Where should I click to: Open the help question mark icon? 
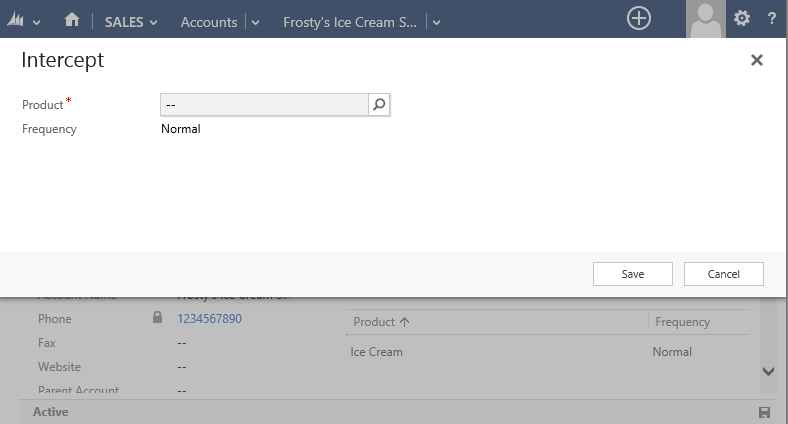tap(772, 19)
